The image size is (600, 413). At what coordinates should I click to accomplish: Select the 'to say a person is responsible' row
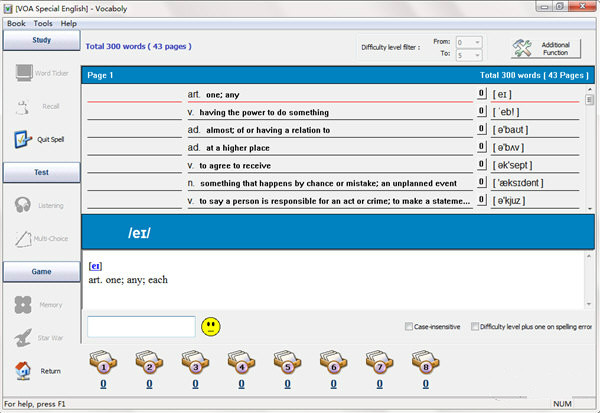click(x=330, y=201)
